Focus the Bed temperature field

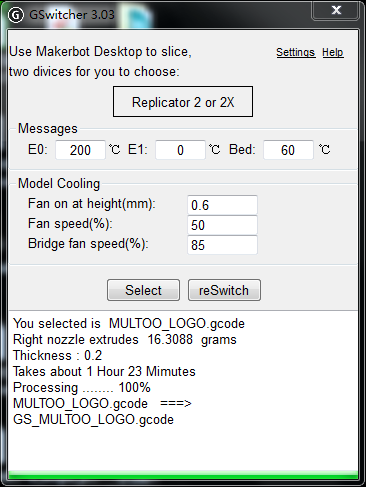coord(288,150)
